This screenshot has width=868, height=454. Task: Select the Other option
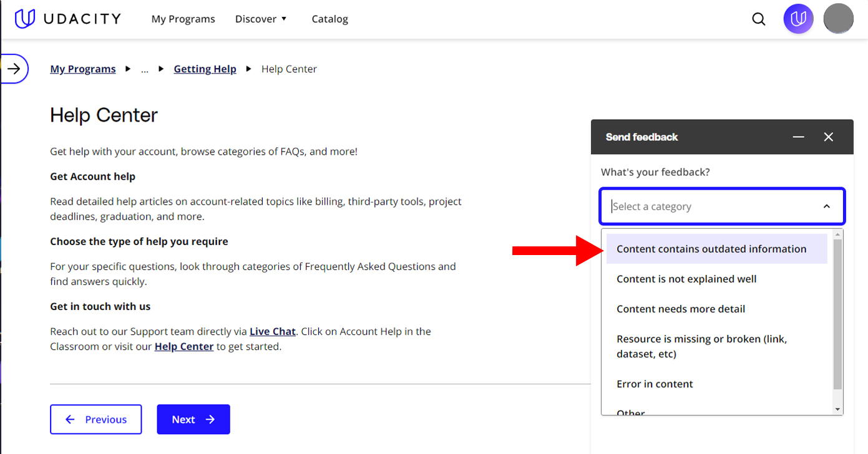pyautogui.click(x=717, y=410)
